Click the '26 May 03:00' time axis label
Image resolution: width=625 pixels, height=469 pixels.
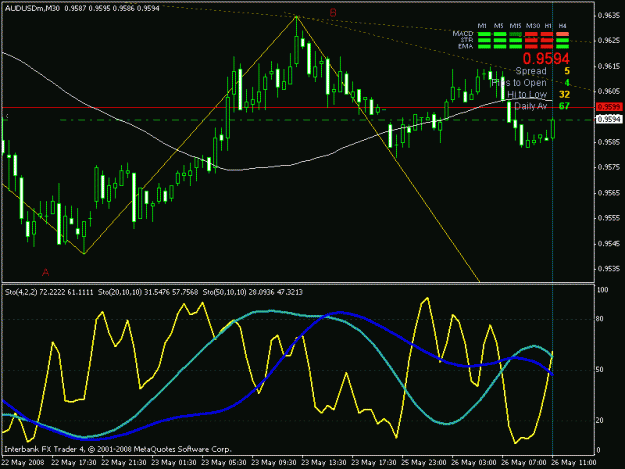coord(474,463)
